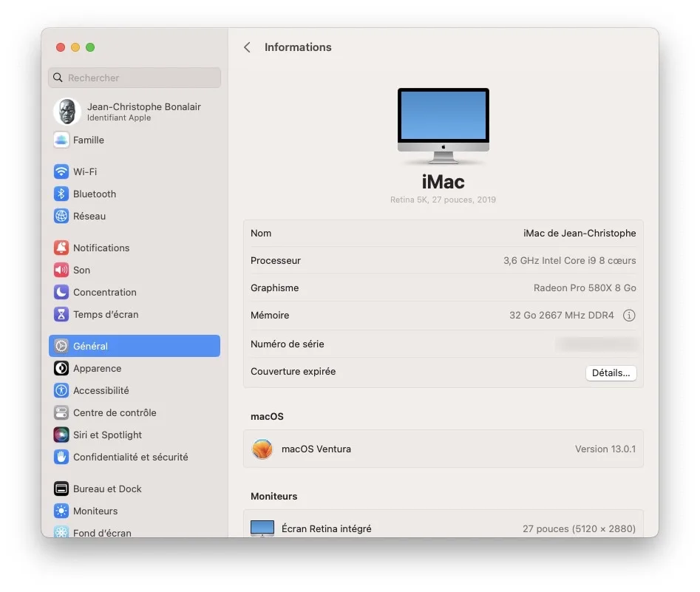Click the Numéro de série label
Image resolution: width=700 pixels, height=592 pixels.
[x=287, y=344]
